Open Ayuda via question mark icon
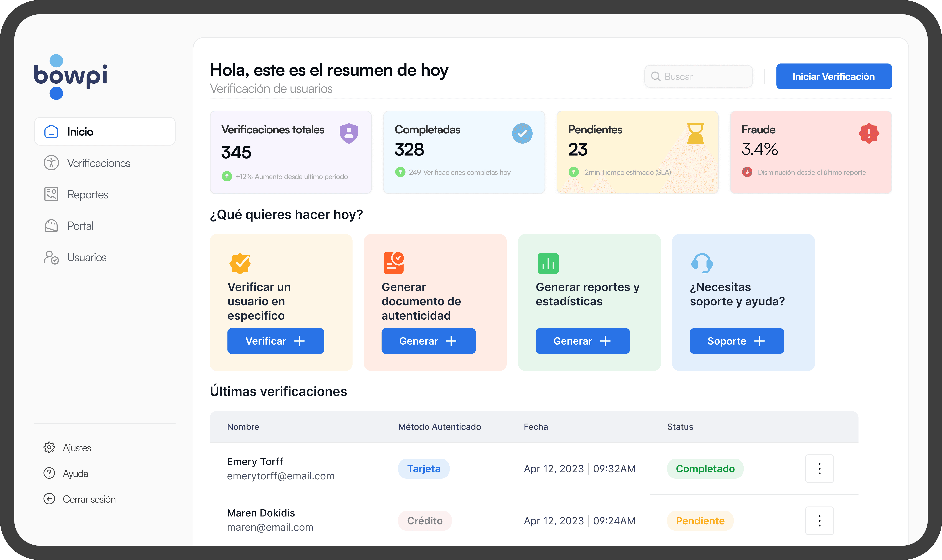The width and height of the screenshot is (942, 560). click(49, 473)
